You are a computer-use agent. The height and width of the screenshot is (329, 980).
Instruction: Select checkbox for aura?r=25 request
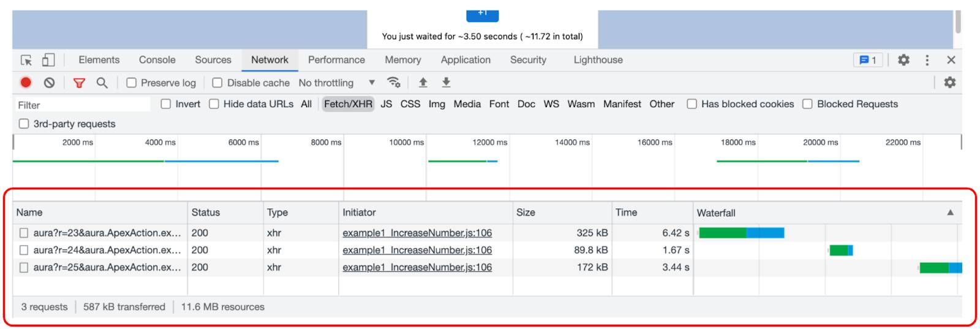click(24, 267)
